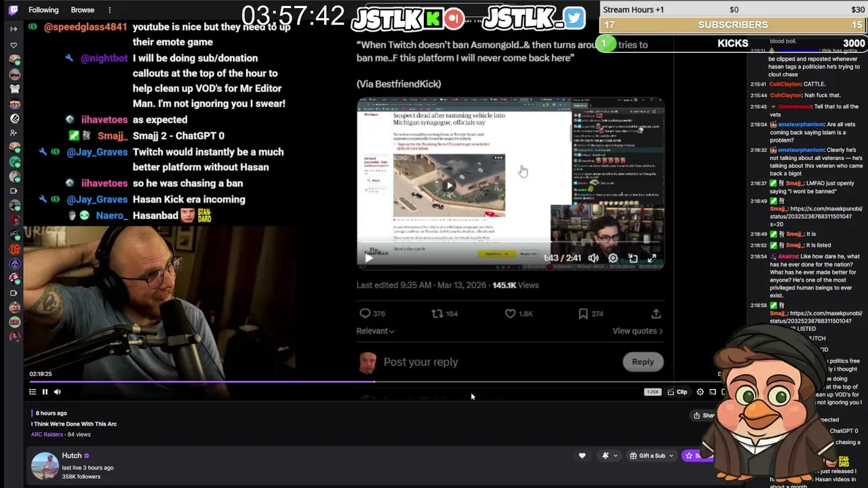Click Hutch's channel avatar
Viewport: 868px width, 488px height.
(45, 466)
